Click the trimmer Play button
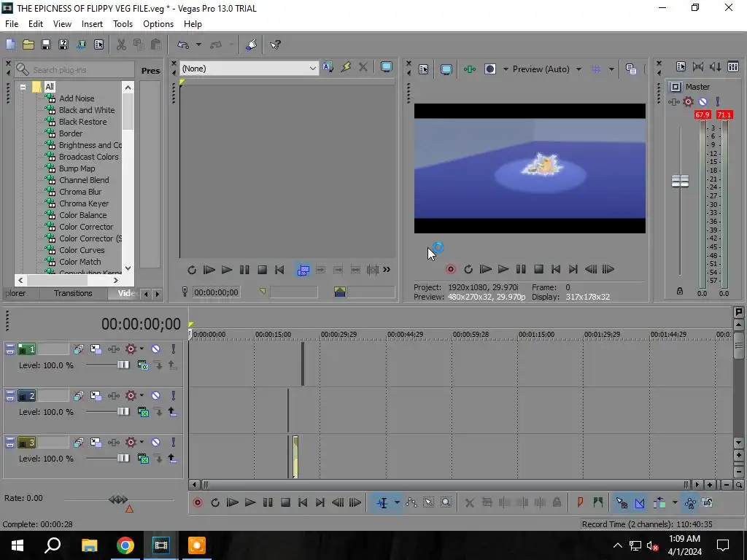 227,270
